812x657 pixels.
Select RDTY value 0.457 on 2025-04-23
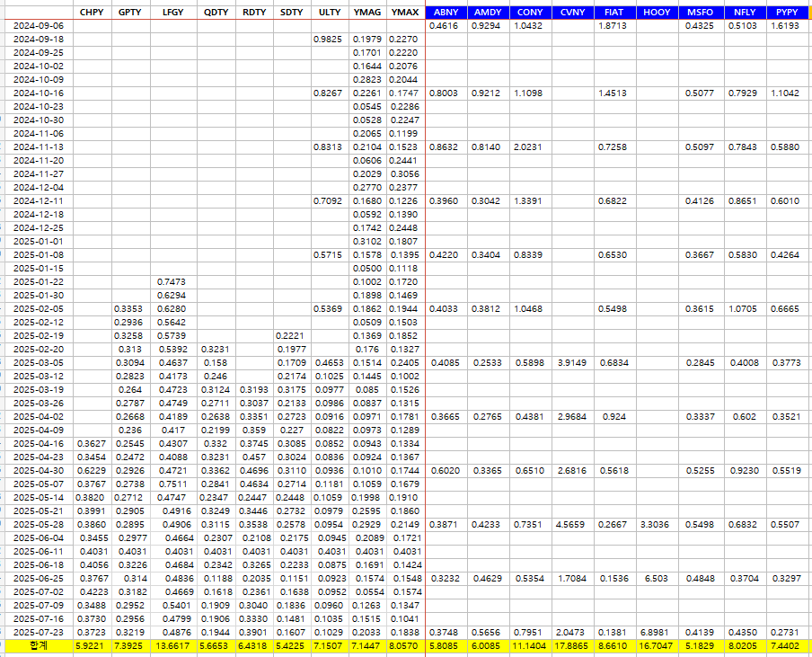coord(254,457)
